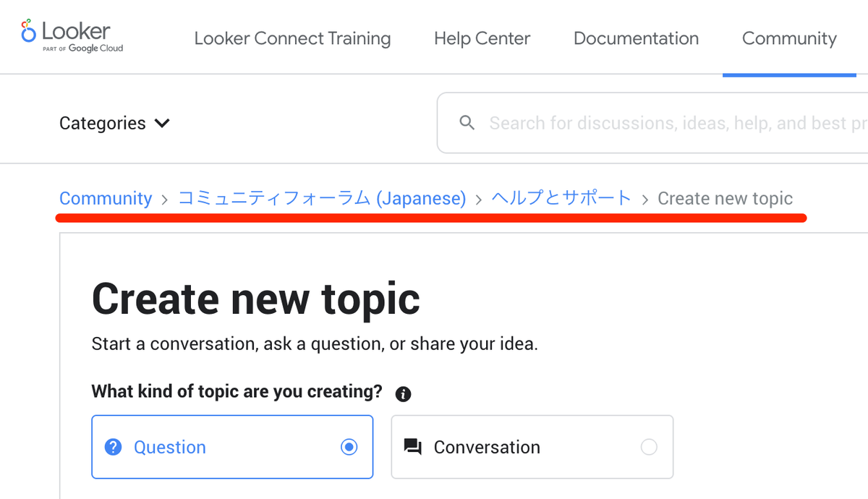Viewport: 868px width, 499px height.
Task: Open the ヘルプとサポート breadcrumb link
Action: click(x=561, y=198)
